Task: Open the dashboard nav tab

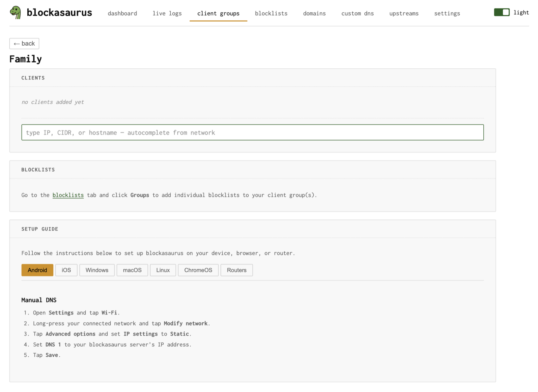Action: 122,13
